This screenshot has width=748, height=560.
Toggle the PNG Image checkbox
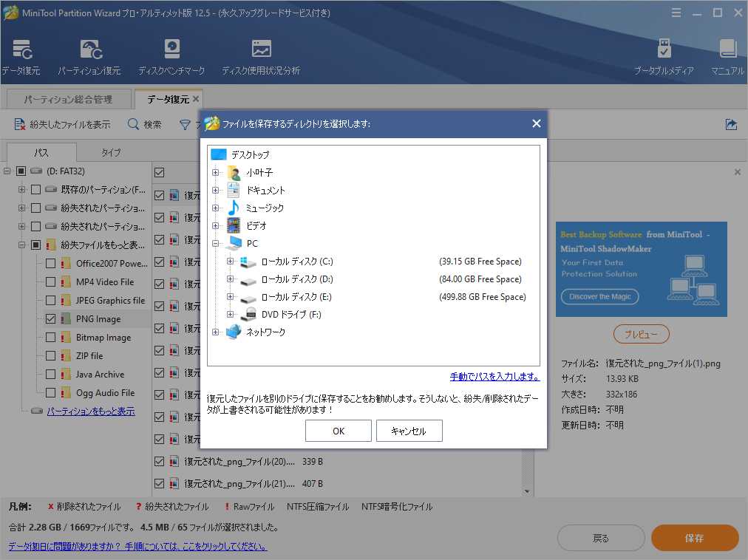click(x=50, y=318)
